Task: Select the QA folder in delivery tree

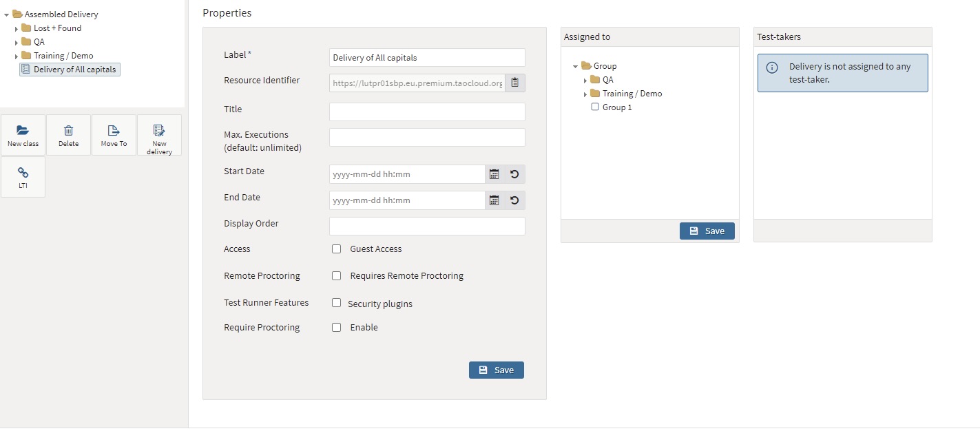Action: click(x=39, y=42)
